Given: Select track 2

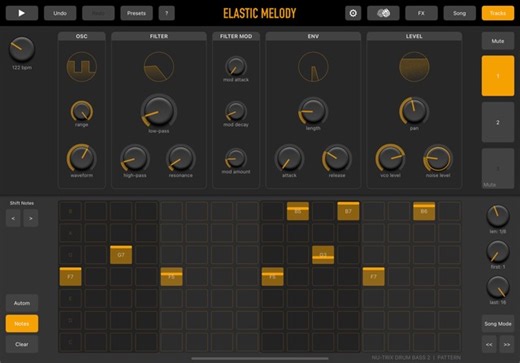Looking at the screenshot, I should (x=498, y=122).
